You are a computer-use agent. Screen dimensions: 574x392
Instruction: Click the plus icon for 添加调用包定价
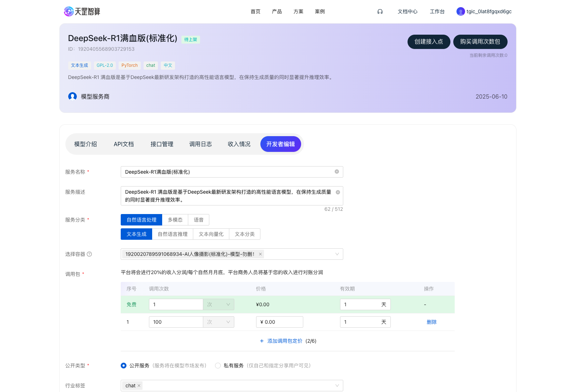click(x=262, y=341)
